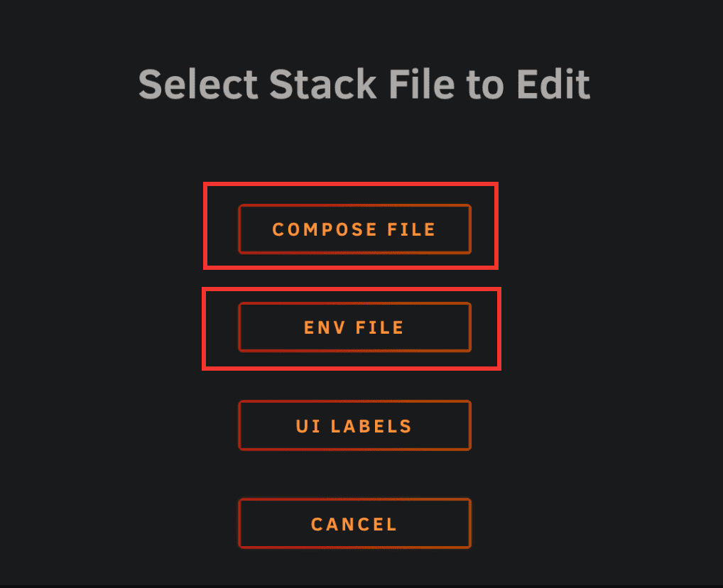Close the file selection via Cancel
The width and height of the screenshot is (723, 588).
pos(354,524)
